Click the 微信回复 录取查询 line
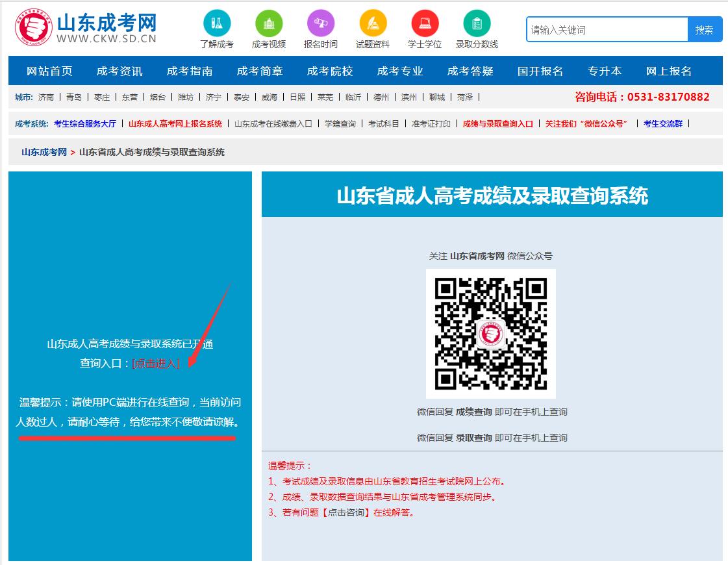The height and width of the screenshot is (565, 728). (x=492, y=438)
